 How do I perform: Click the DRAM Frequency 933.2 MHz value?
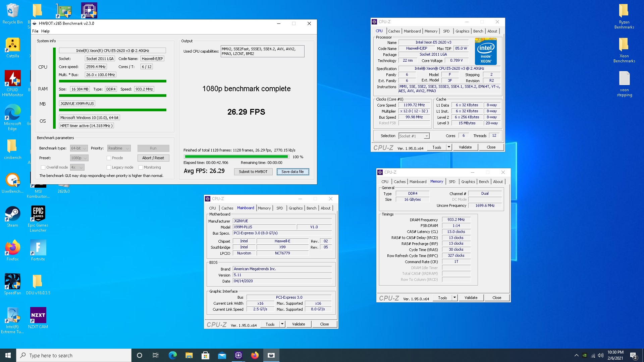[456, 220]
